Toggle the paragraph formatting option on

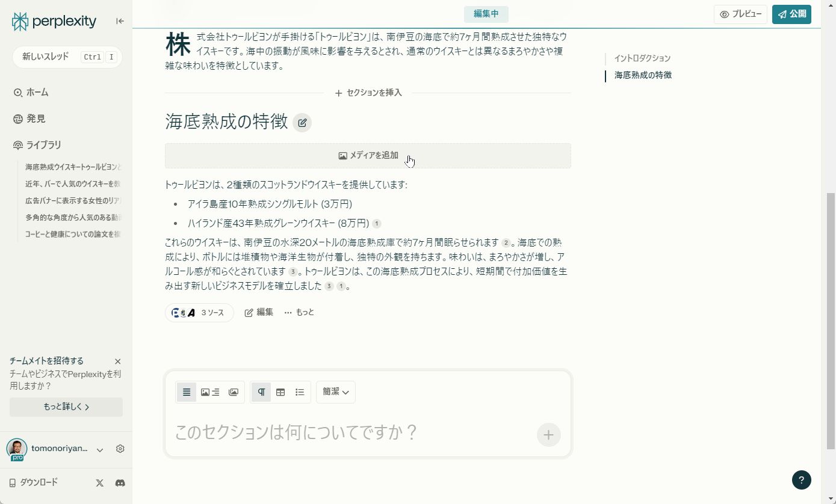[261, 392]
